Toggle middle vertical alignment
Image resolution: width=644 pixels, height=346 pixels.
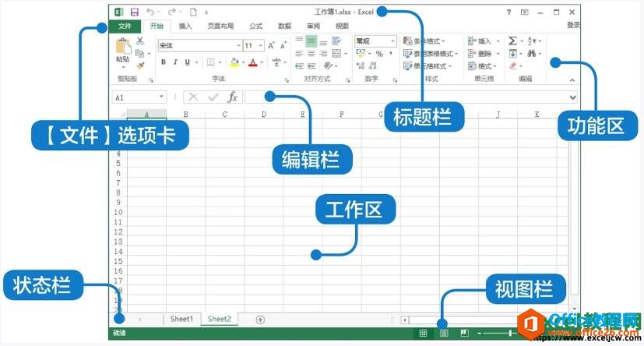tap(311, 41)
